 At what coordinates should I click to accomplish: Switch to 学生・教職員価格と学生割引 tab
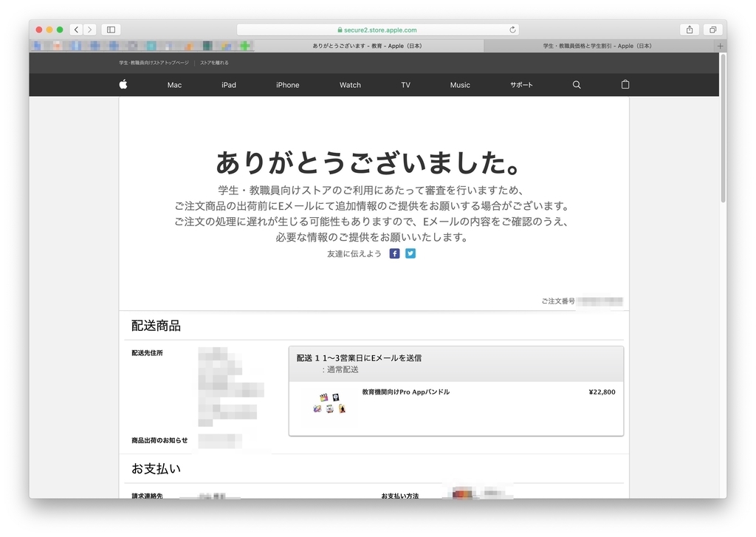pos(599,46)
